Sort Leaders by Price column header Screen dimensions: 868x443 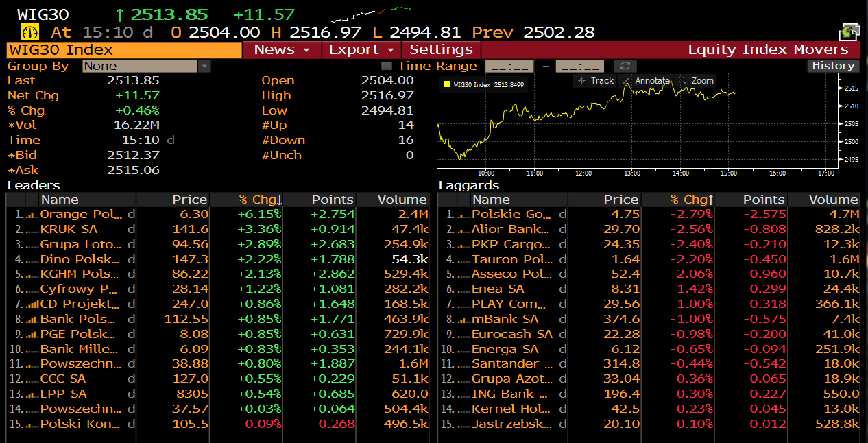pos(173,200)
